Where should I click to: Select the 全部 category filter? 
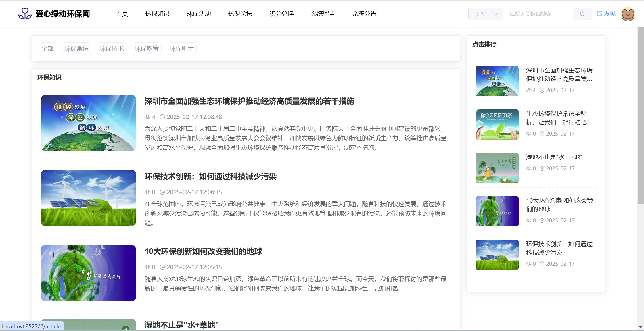(47, 49)
